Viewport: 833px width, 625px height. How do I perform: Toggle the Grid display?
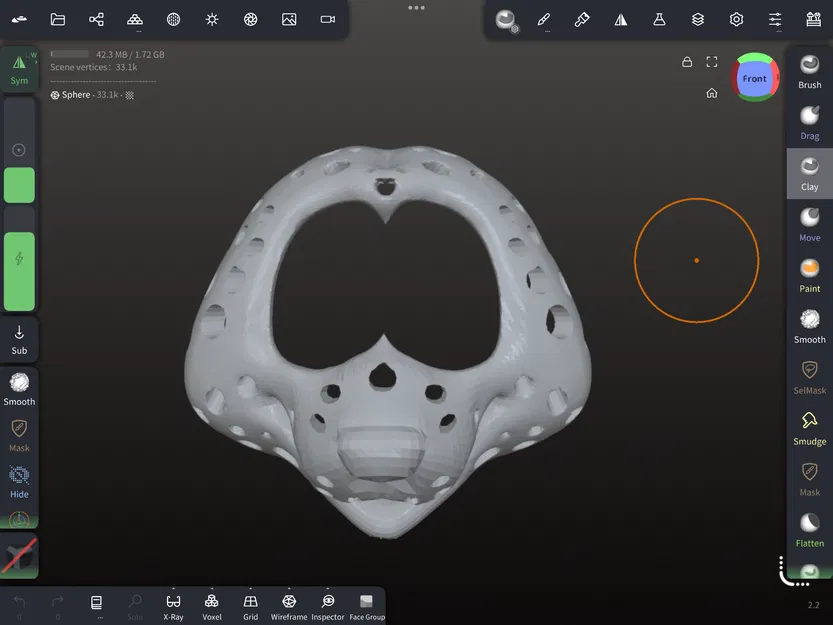[250, 607]
